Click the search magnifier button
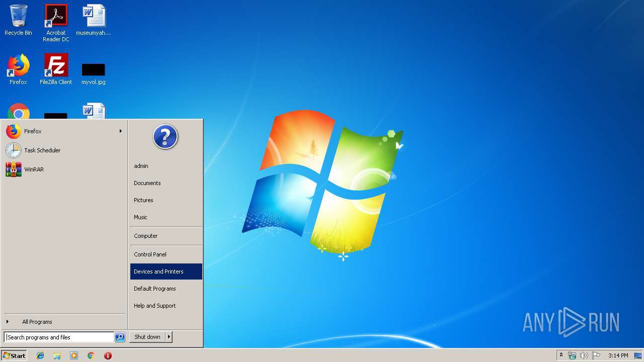The image size is (644, 362). tap(120, 337)
